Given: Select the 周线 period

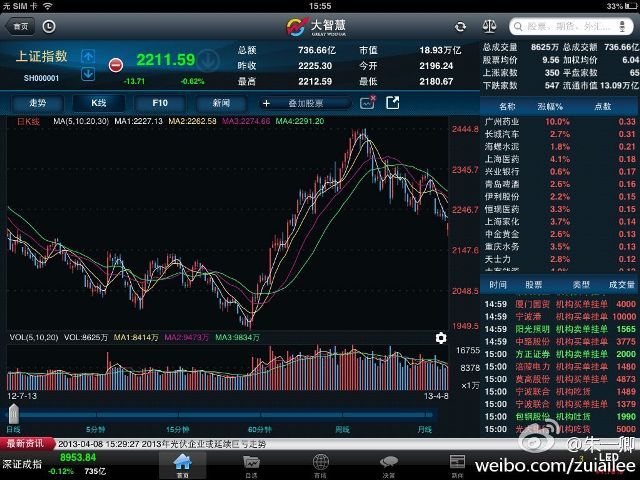Looking at the screenshot, I should click(342, 429).
